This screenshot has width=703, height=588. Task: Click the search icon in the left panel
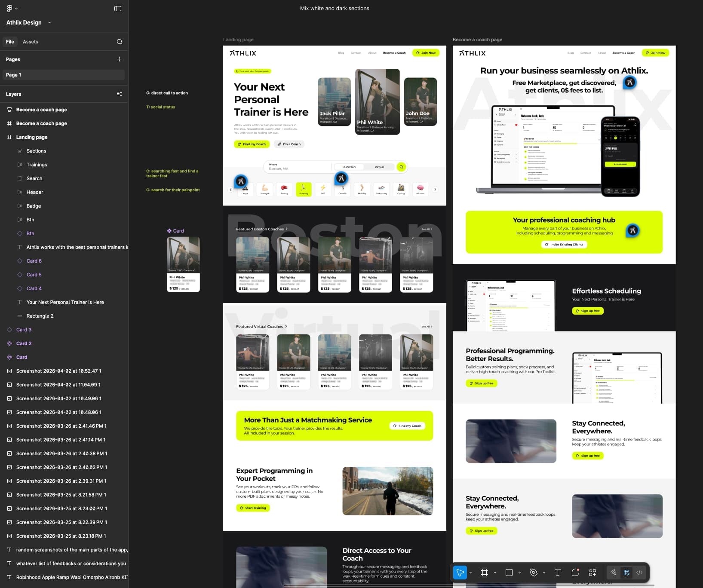coord(120,42)
